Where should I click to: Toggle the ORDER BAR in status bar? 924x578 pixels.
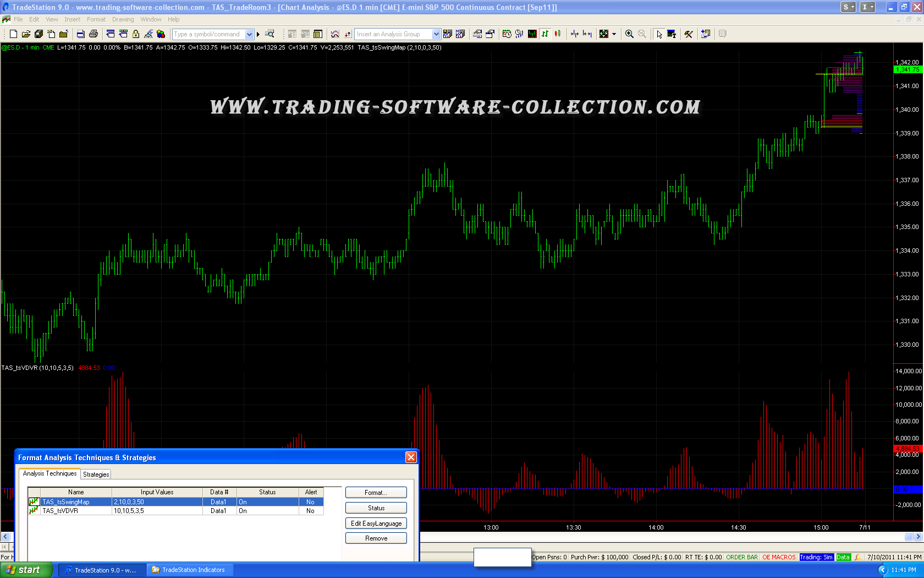pyautogui.click(x=742, y=557)
